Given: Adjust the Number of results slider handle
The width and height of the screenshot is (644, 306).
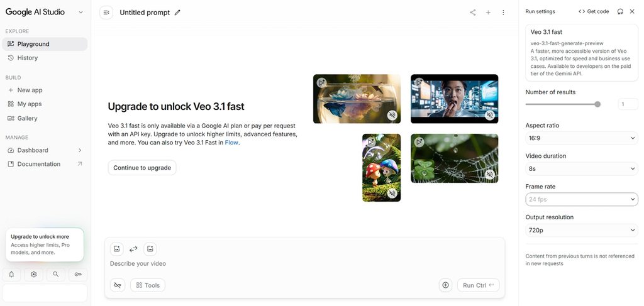Looking at the screenshot, I should coord(597,104).
